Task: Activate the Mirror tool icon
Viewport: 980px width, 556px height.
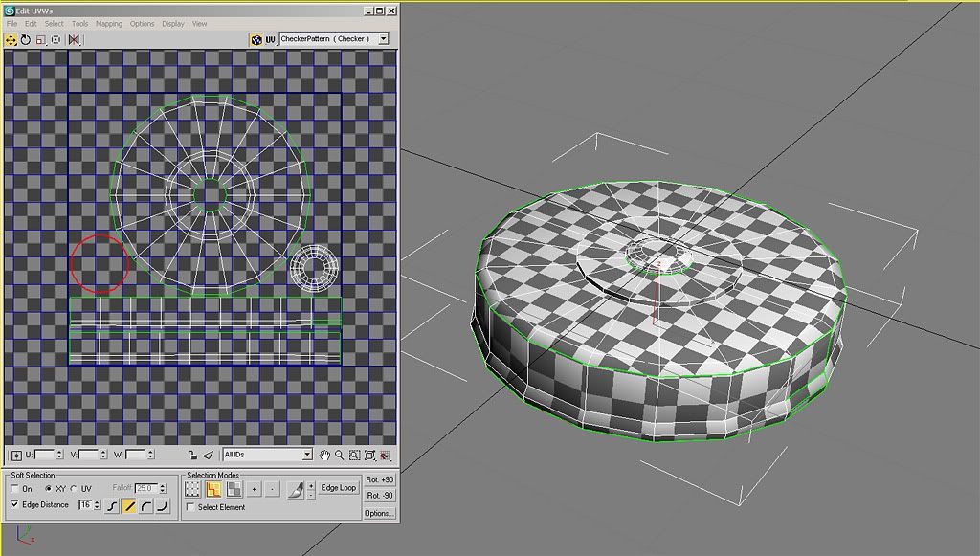Action: (x=74, y=40)
